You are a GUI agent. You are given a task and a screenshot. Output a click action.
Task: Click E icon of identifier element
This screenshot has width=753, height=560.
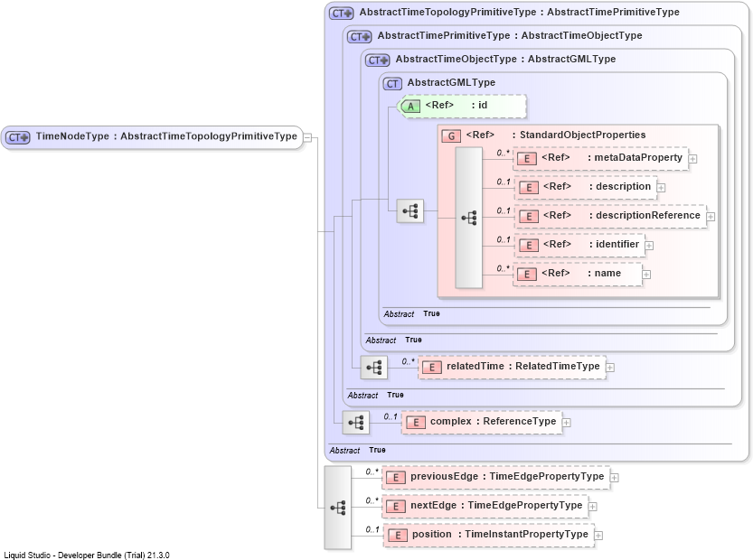(x=529, y=245)
